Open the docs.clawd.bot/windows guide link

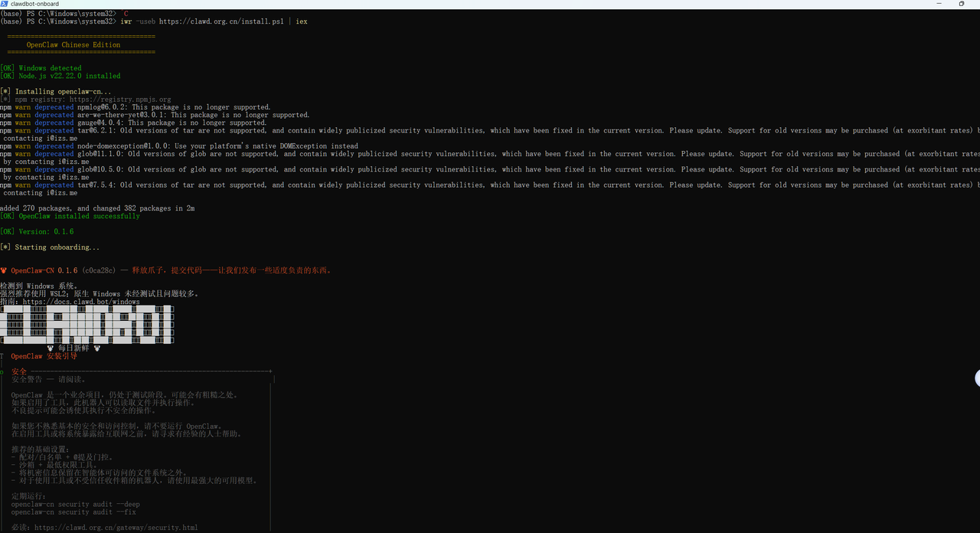81,302
